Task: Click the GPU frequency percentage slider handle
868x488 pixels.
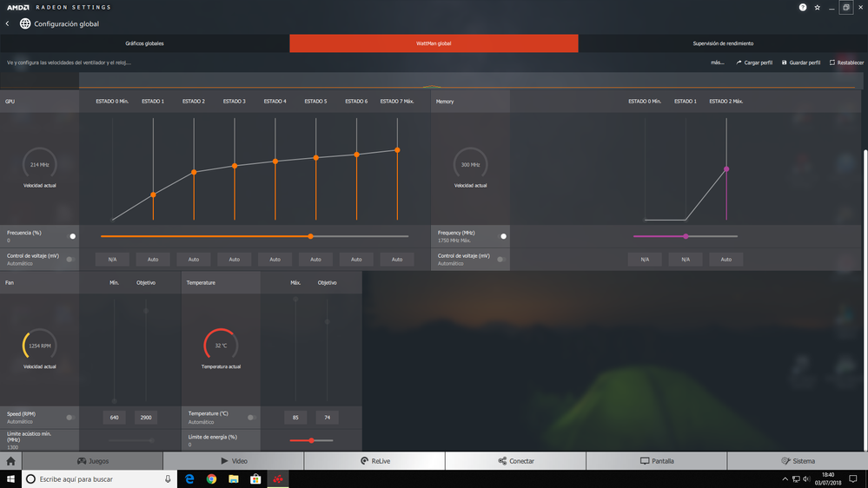Action: tap(310, 236)
